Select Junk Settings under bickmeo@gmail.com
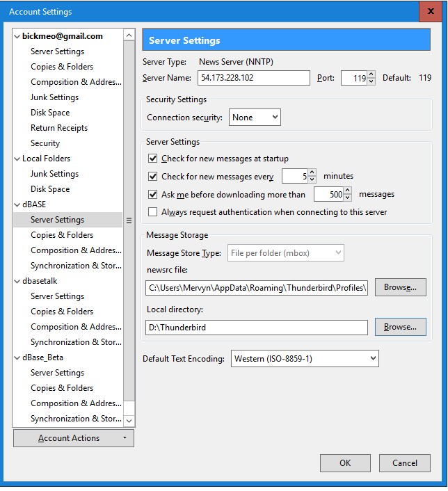This screenshot has width=448, height=491. pyautogui.click(x=54, y=97)
